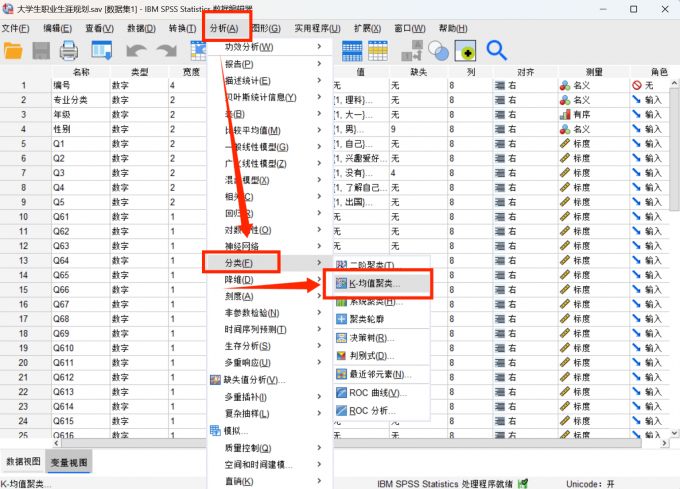Open the 转换(T) menu
680x489 pixels.
pos(183,29)
